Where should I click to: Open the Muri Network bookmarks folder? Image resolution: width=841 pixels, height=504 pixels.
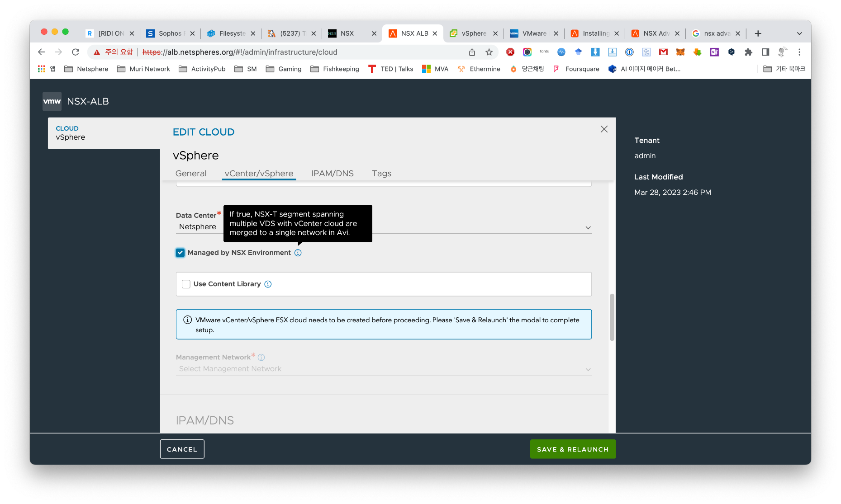point(143,69)
